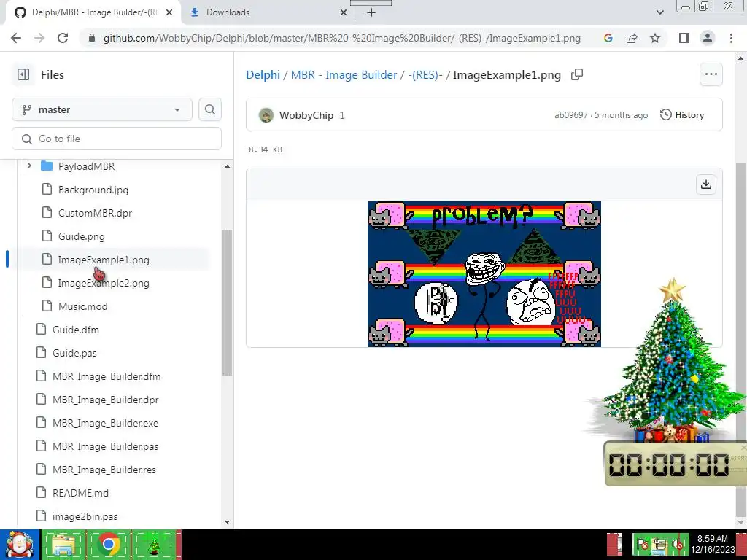Toggle the browser side panel icon
This screenshot has width=747, height=560.
684,38
